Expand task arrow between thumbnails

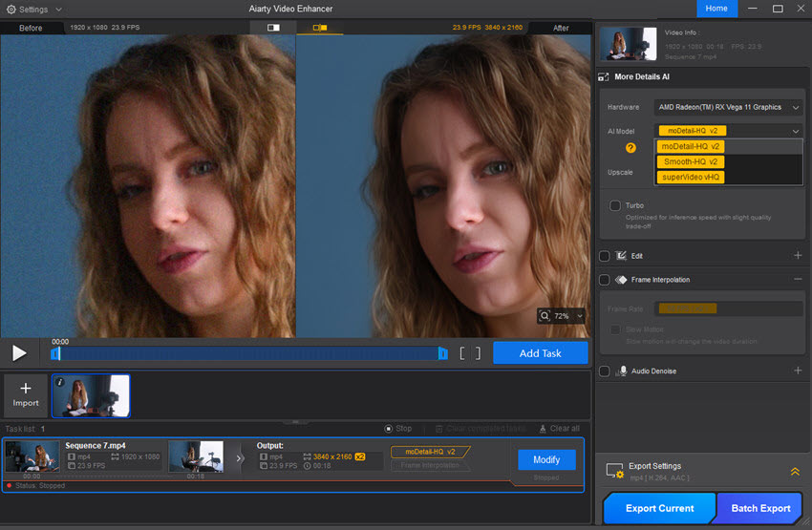[x=239, y=458]
